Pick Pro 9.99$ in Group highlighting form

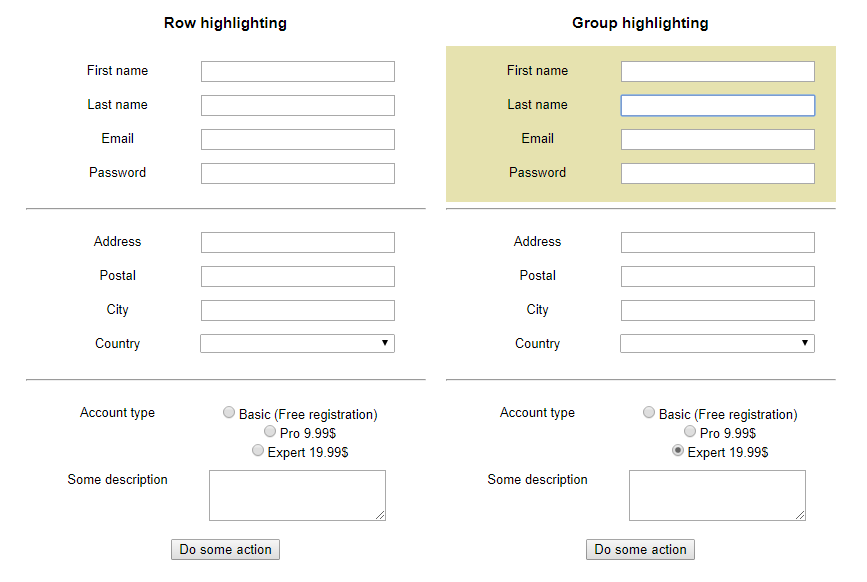[690, 431]
